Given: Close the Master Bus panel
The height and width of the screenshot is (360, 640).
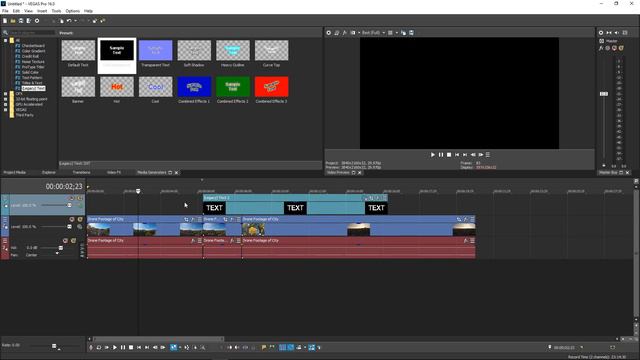Looking at the screenshot, I should point(627,173).
